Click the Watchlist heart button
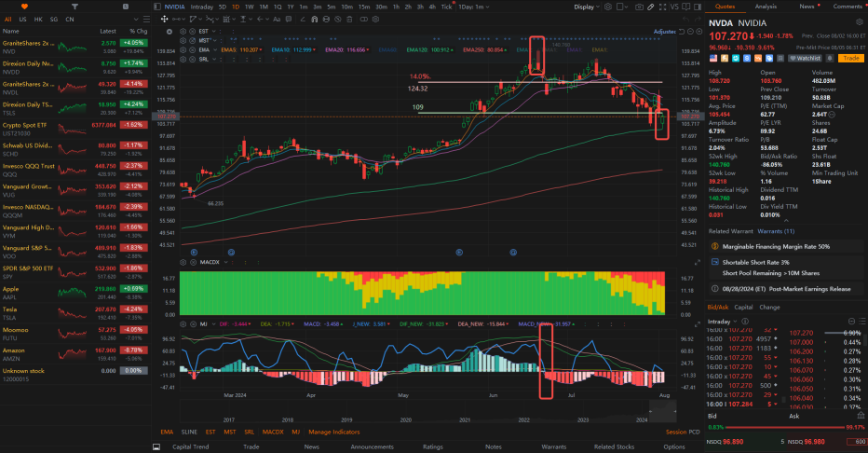Image resolution: width=868 pixels, height=453 pixels. (x=805, y=58)
